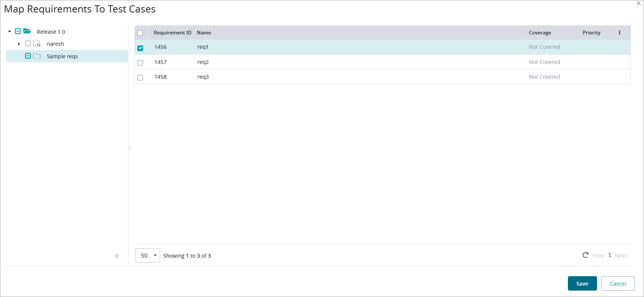The image size is (644, 297).
Task: Toggle the select-all header checkbox
Action: point(140,33)
